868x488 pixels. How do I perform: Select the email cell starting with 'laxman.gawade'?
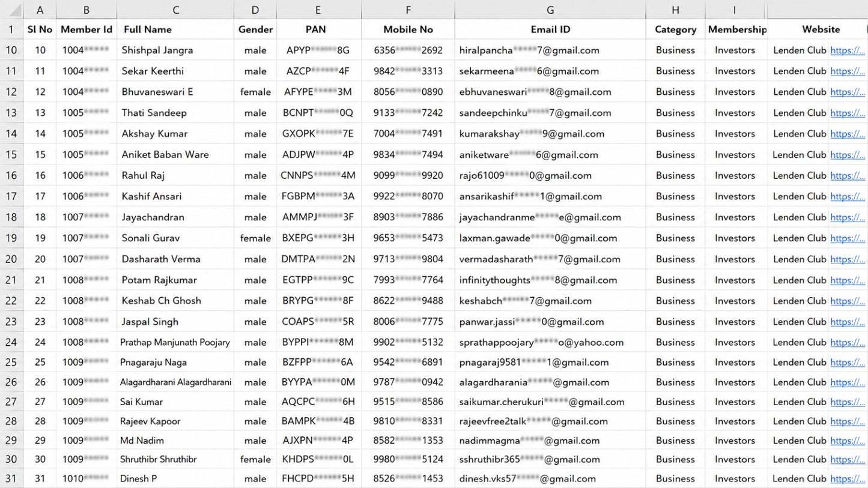[x=550, y=238]
